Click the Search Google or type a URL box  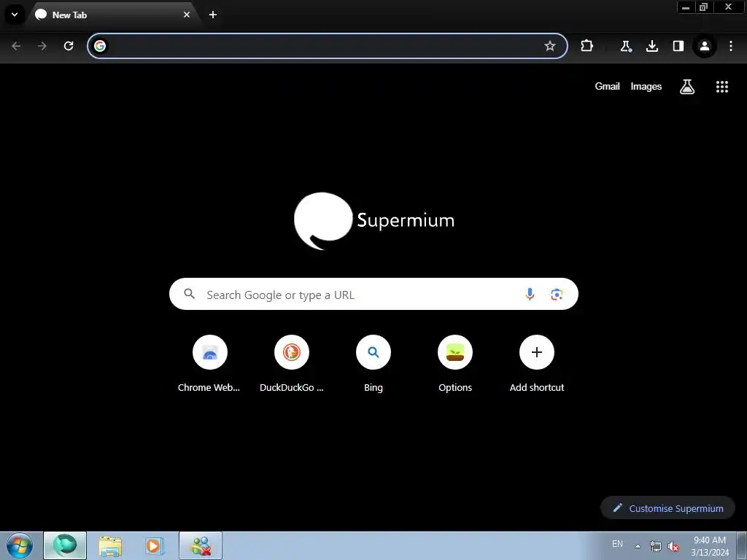point(373,294)
